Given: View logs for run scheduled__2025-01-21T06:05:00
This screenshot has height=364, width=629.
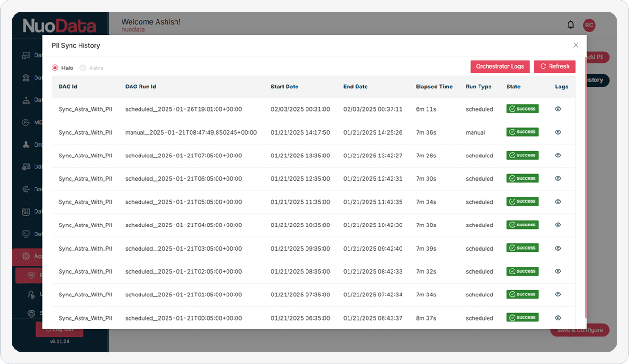Looking at the screenshot, I should (x=558, y=178).
